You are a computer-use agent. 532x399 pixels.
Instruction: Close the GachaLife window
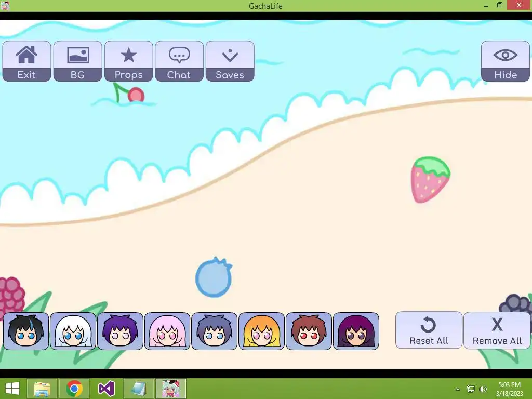519,5
